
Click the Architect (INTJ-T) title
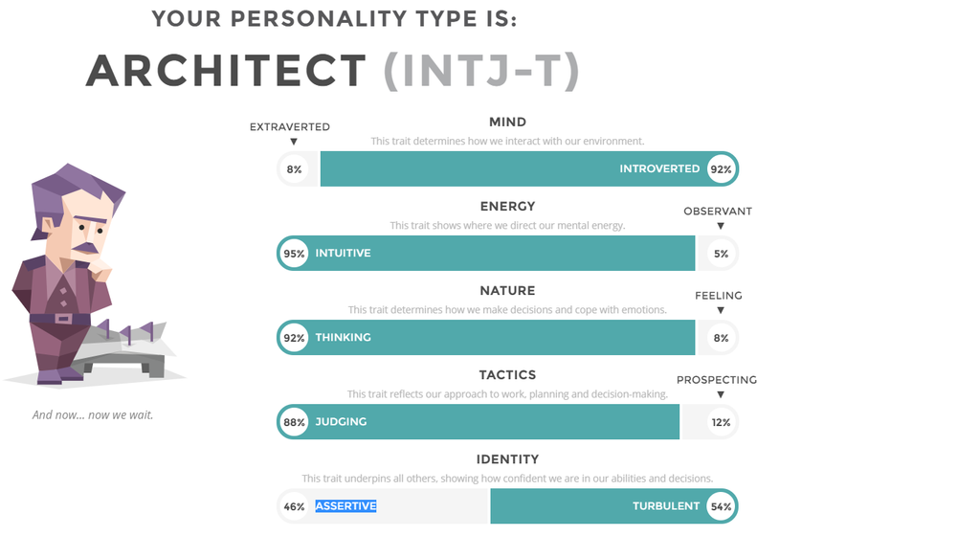coord(332,71)
